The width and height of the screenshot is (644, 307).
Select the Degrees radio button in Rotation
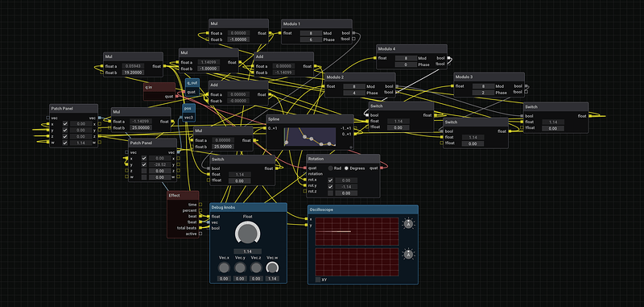coord(346,168)
